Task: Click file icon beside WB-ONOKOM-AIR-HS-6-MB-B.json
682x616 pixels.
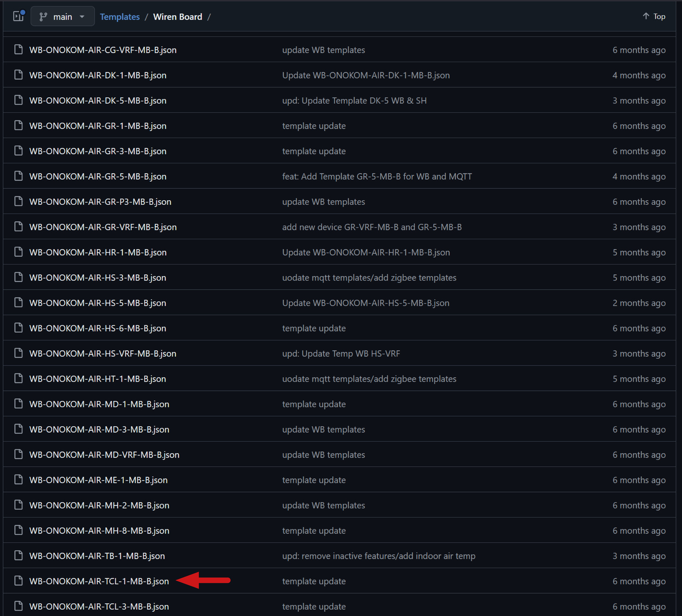Action: click(x=19, y=328)
